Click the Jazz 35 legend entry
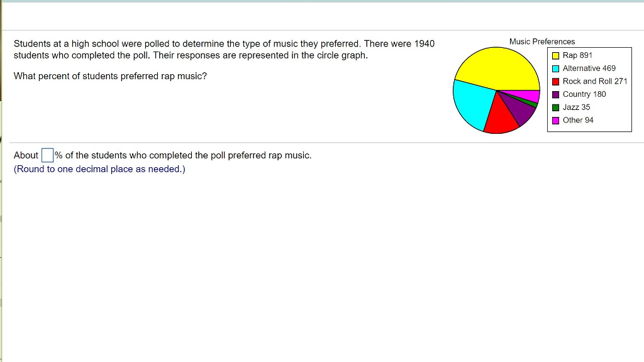Screen dimensions: 644x362 click(x=575, y=107)
